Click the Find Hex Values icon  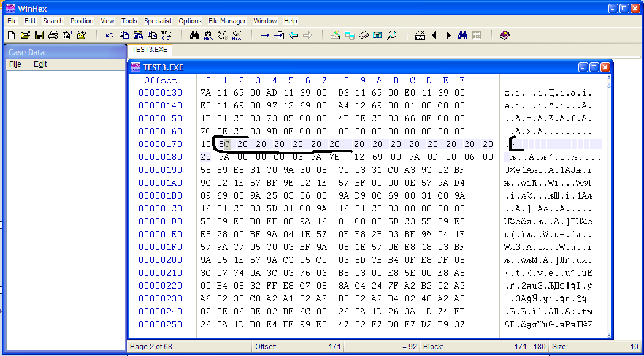click(209, 35)
